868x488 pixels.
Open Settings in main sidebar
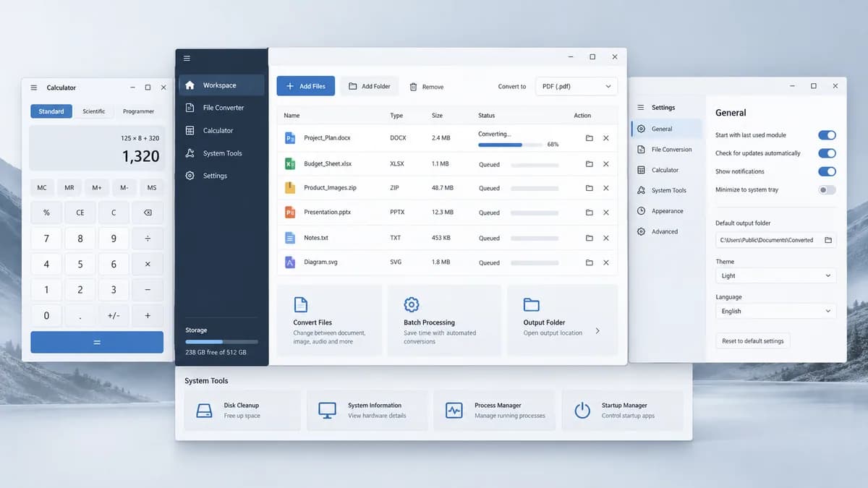coord(221,176)
